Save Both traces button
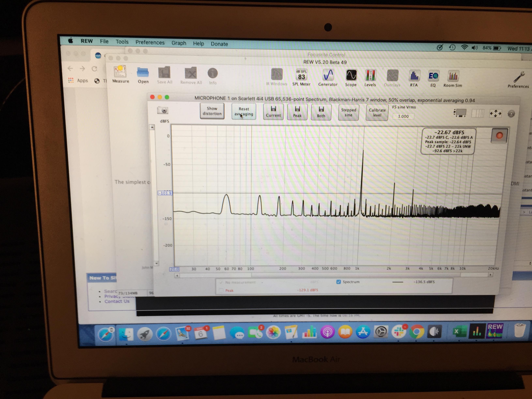 point(321,113)
